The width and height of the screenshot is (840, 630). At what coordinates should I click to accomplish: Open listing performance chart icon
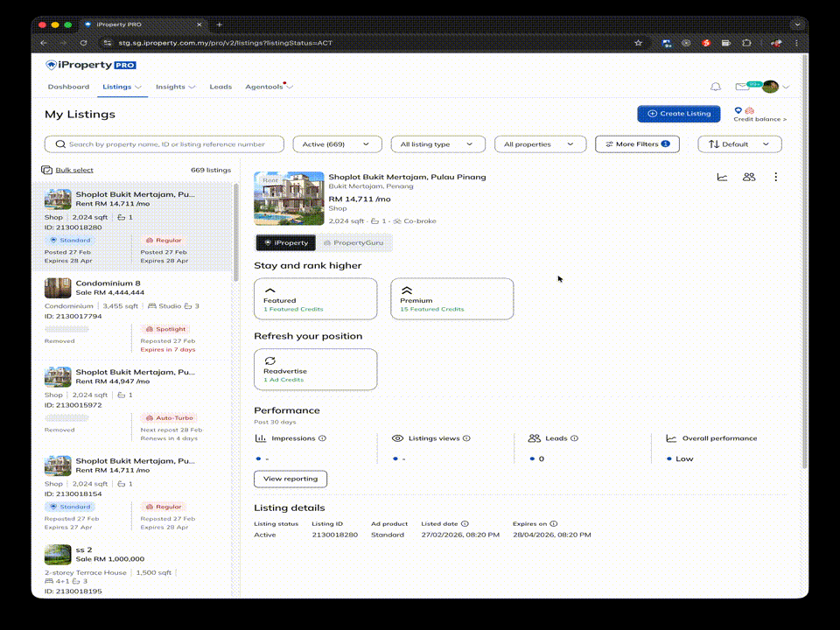pos(722,177)
